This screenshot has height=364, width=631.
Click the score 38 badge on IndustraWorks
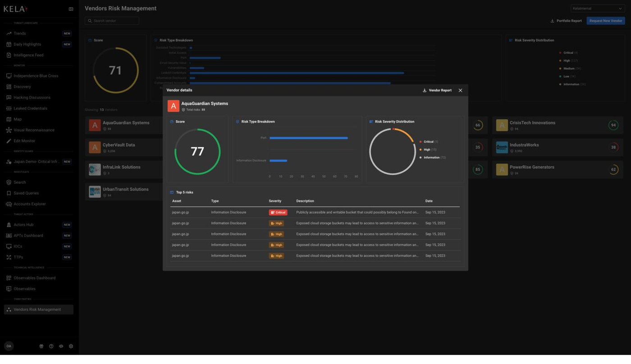[x=613, y=147]
